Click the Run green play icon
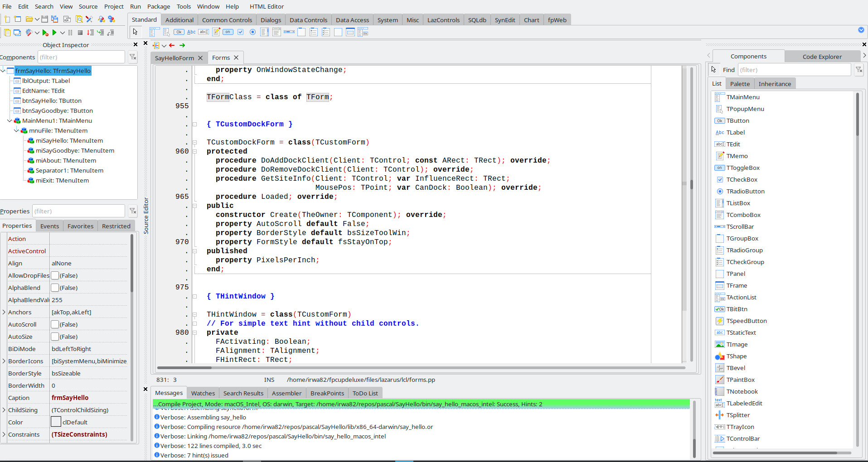This screenshot has width=868, height=462. 54,33
